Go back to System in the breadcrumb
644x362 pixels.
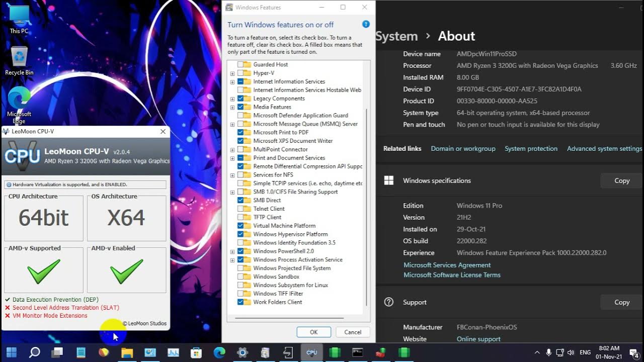click(396, 36)
